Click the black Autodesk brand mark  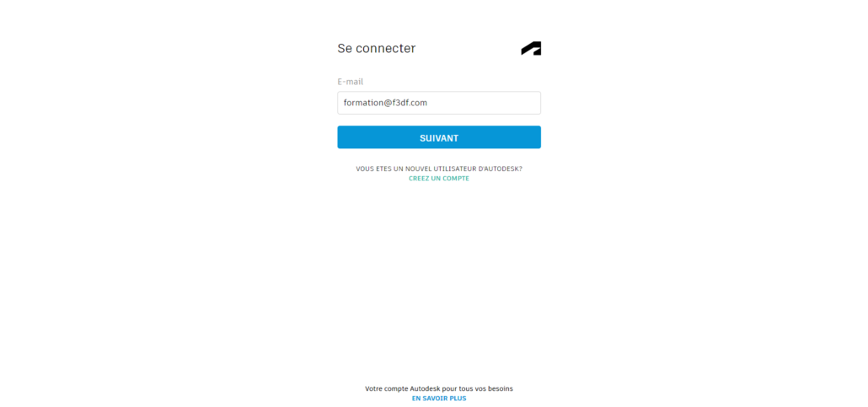531,48
